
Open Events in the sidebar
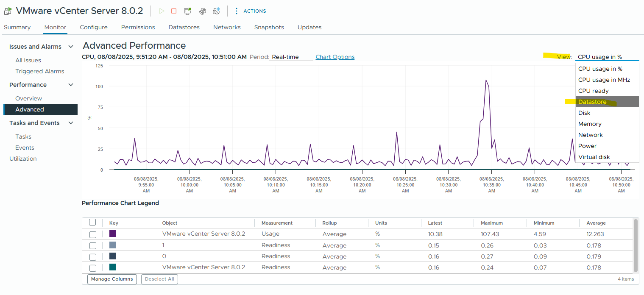[x=25, y=147]
